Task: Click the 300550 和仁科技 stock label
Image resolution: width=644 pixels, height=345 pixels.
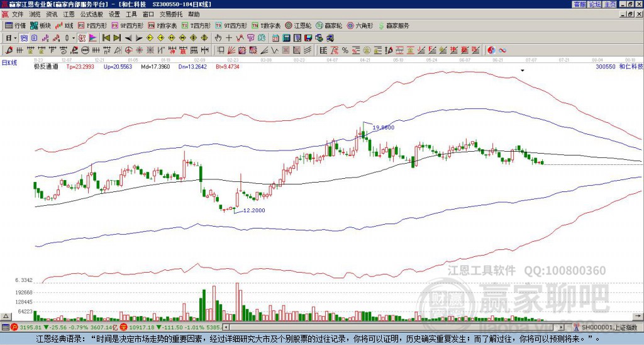Action: pyautogui.click(x=619, y=66)
